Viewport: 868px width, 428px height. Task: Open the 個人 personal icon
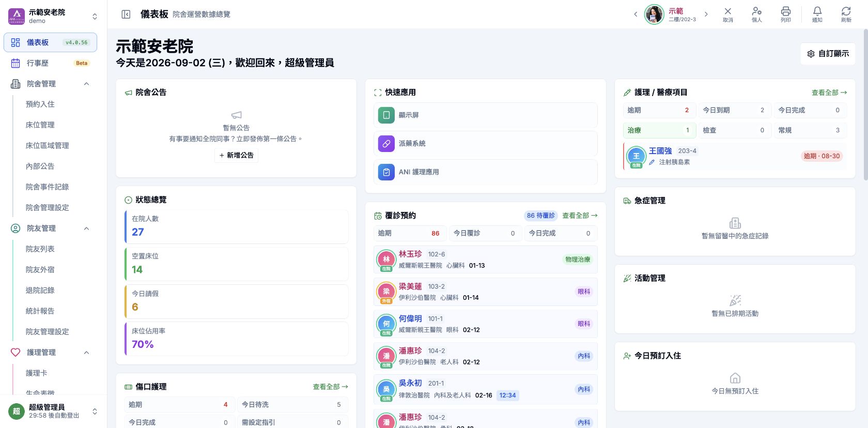click(756, 14)
